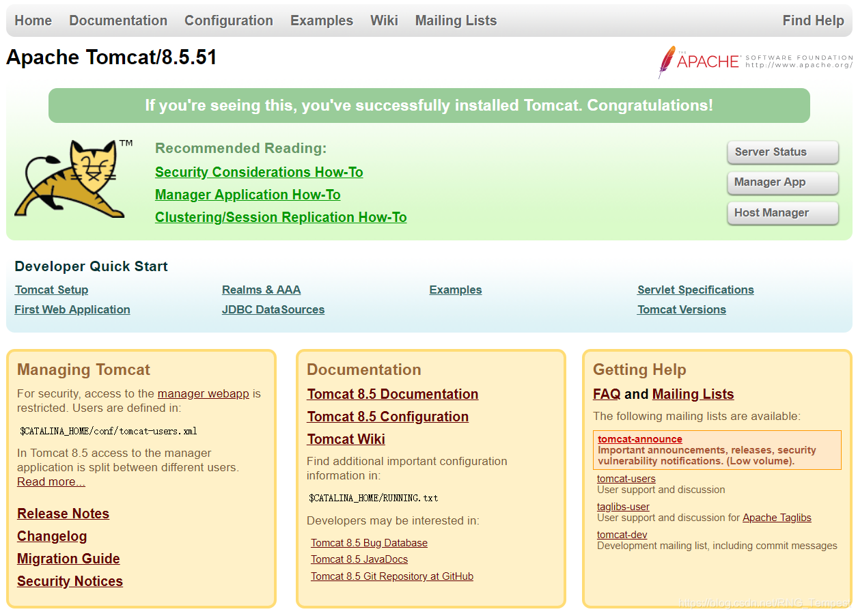Click the Recommended Reading: heading
Image resolution: width=858 pixels, height=616 pixels.
[x=241, y=148]
